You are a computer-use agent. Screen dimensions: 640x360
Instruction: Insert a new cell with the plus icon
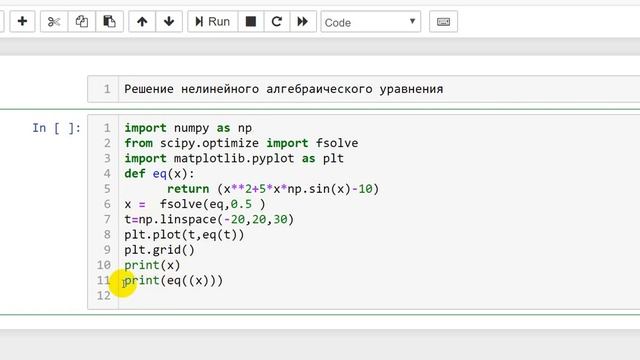(22, 21)
